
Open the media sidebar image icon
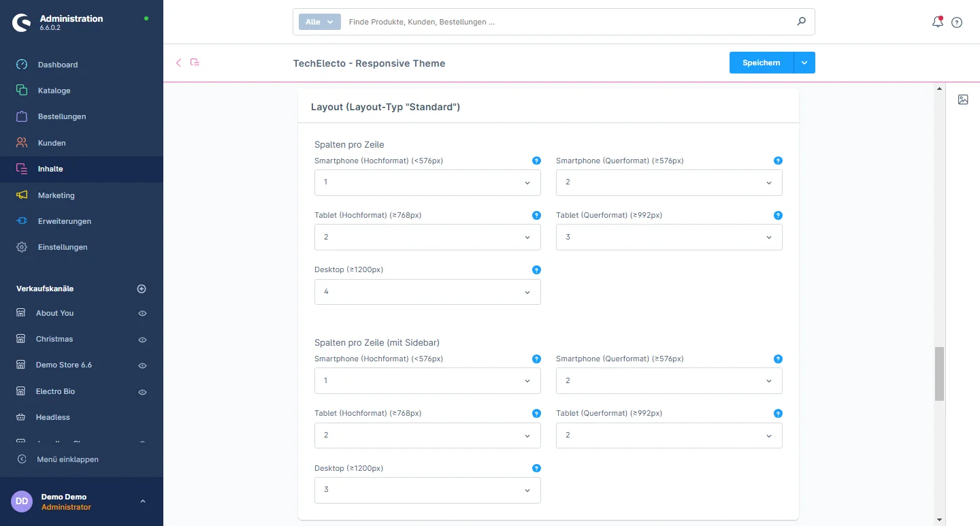pos(963,99)
